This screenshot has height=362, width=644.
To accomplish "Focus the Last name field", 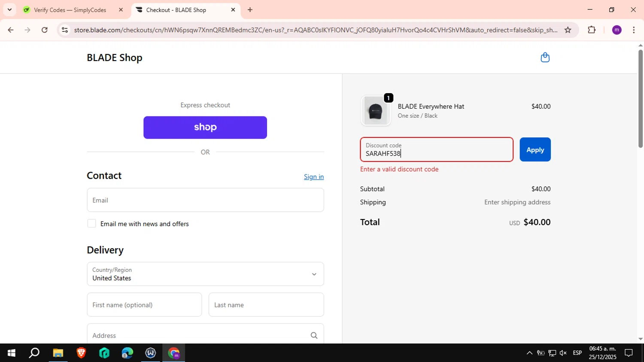I will (x=266, y=305).
